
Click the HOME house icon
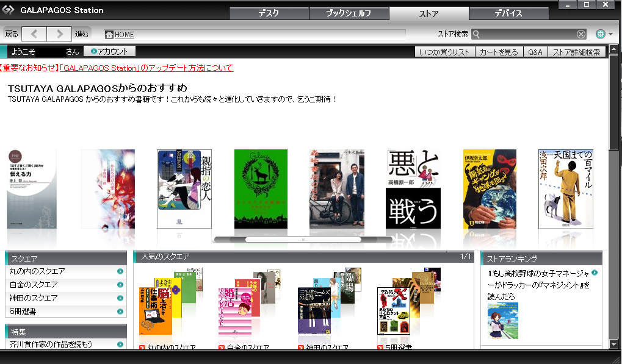click(109, 35)
